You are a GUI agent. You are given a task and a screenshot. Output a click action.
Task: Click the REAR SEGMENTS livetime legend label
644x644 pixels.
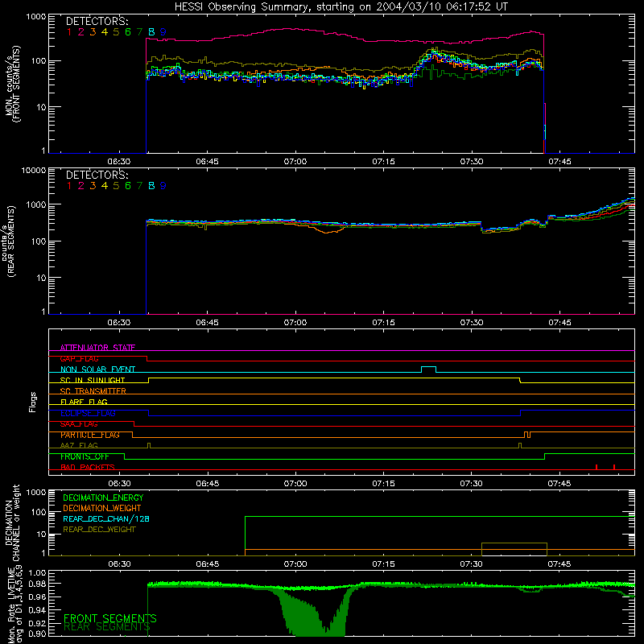[x=107, y=627]
